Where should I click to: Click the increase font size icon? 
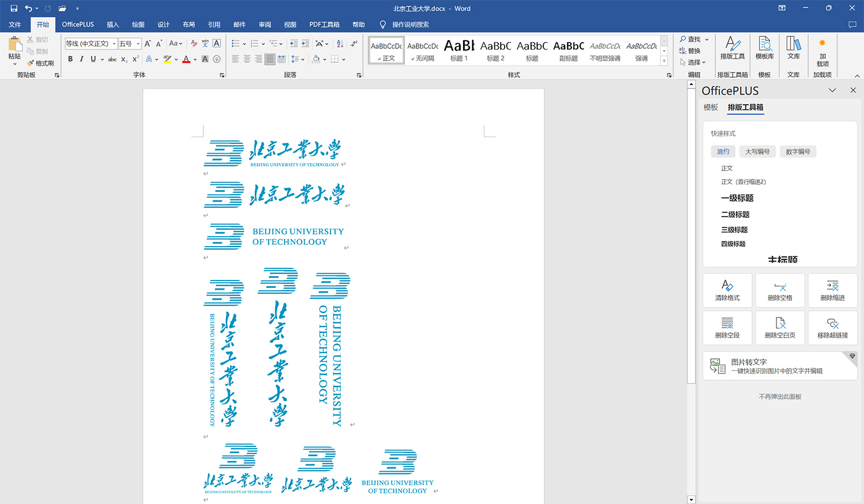pos(148,43)
